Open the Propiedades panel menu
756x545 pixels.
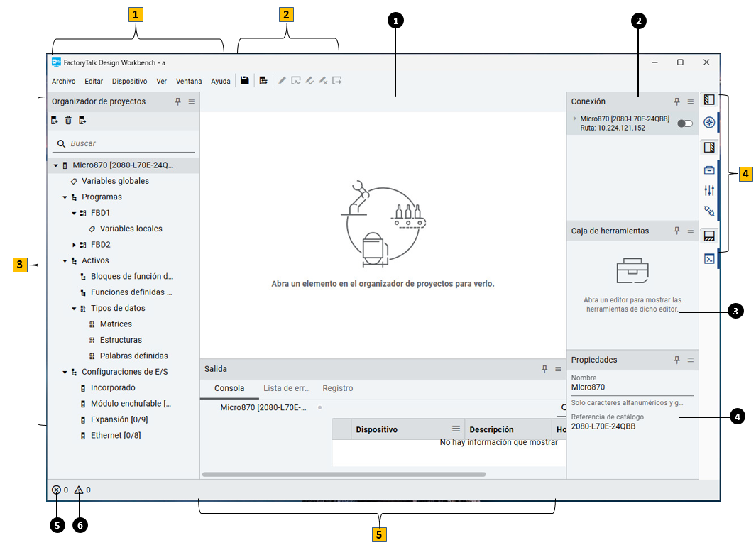(691, 360)
